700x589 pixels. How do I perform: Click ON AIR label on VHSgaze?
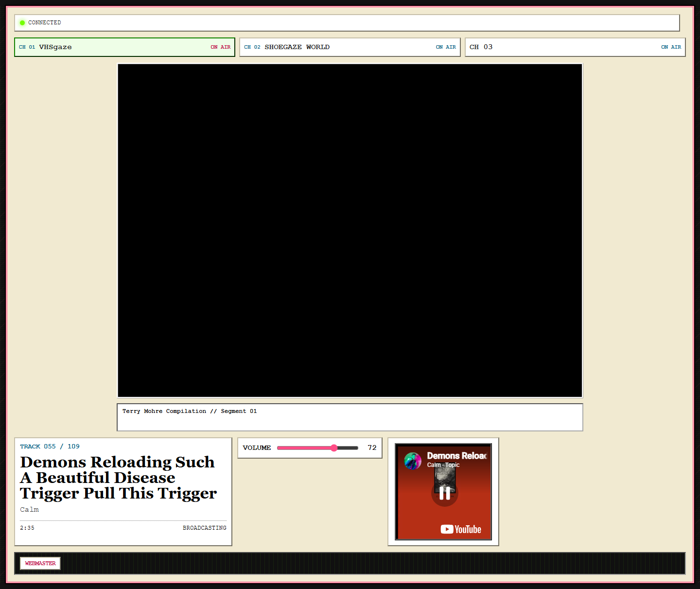(x=221, y=47)
